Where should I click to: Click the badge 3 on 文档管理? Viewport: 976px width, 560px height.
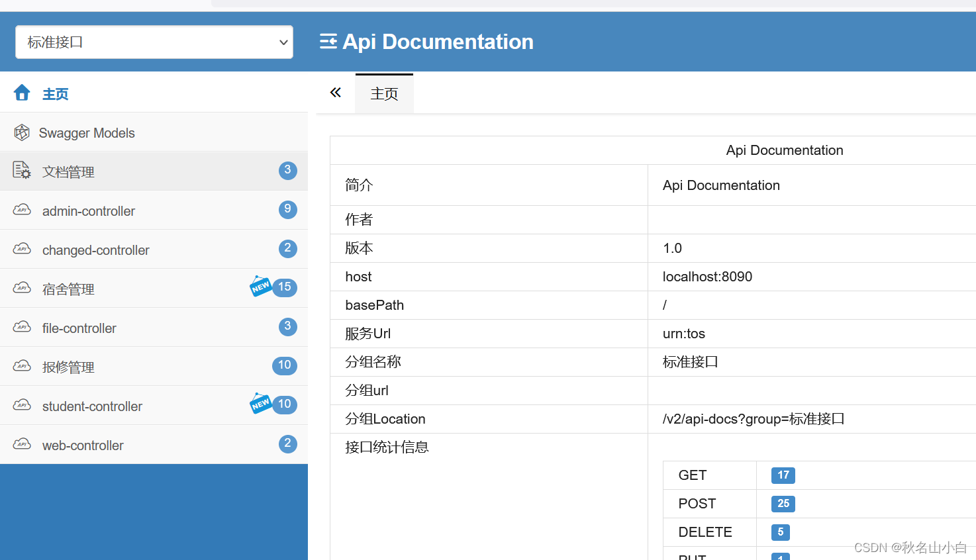[x=287, y=170]
